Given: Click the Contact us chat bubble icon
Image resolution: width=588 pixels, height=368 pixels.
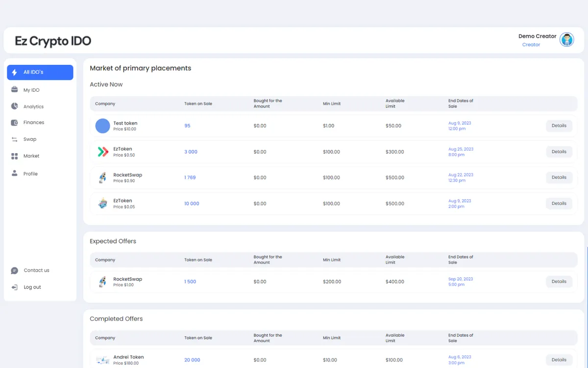Looking at the screenshot, I should 14,270.
